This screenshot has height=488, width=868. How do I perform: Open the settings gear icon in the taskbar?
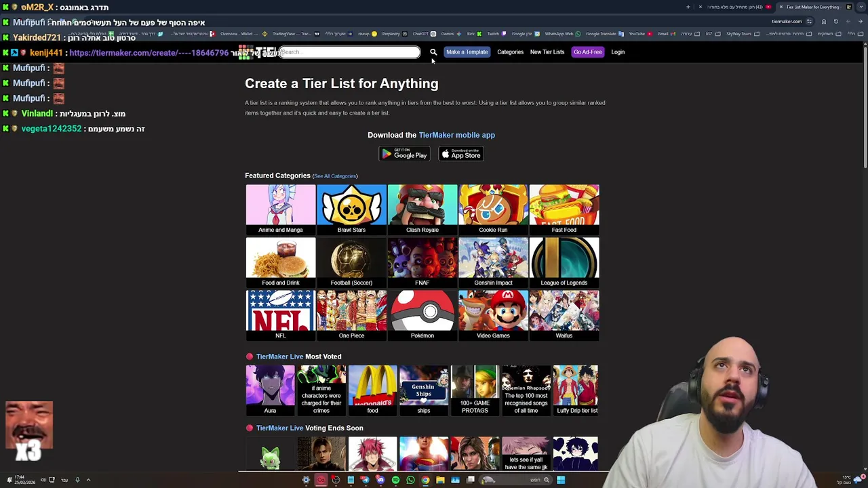[x=306, y=480]
